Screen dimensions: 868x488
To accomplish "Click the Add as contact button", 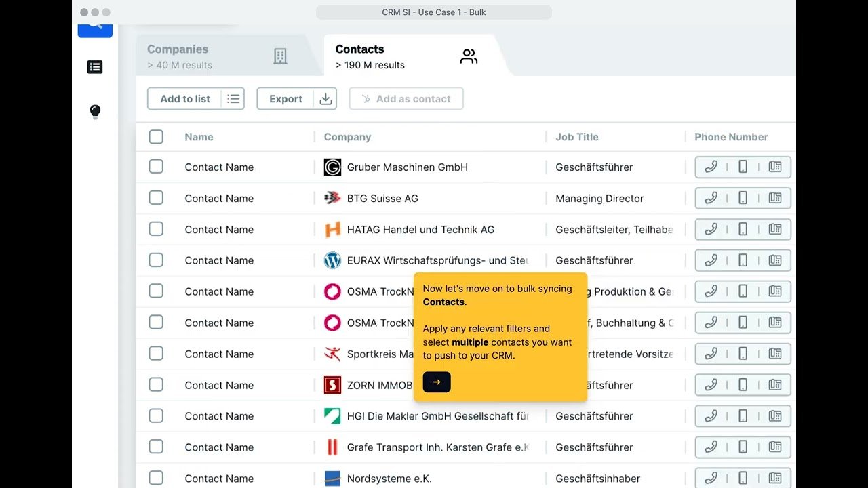I will click(406, 99).
